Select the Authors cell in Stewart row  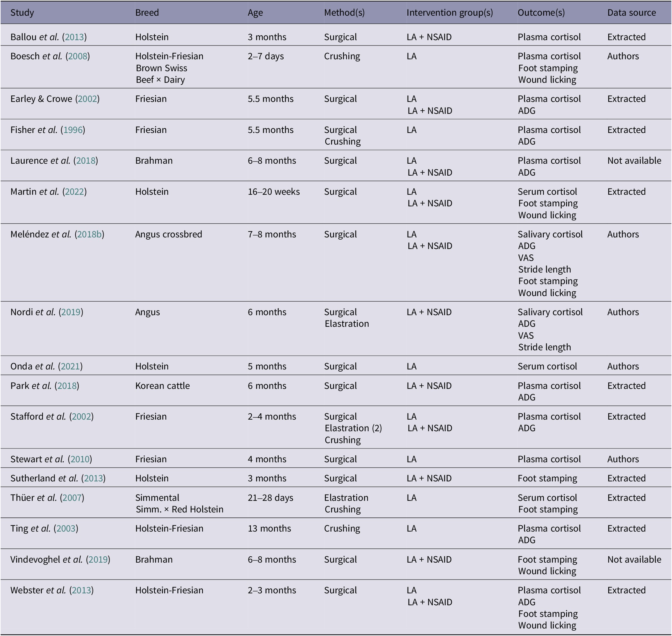click(x=623, y=459)
